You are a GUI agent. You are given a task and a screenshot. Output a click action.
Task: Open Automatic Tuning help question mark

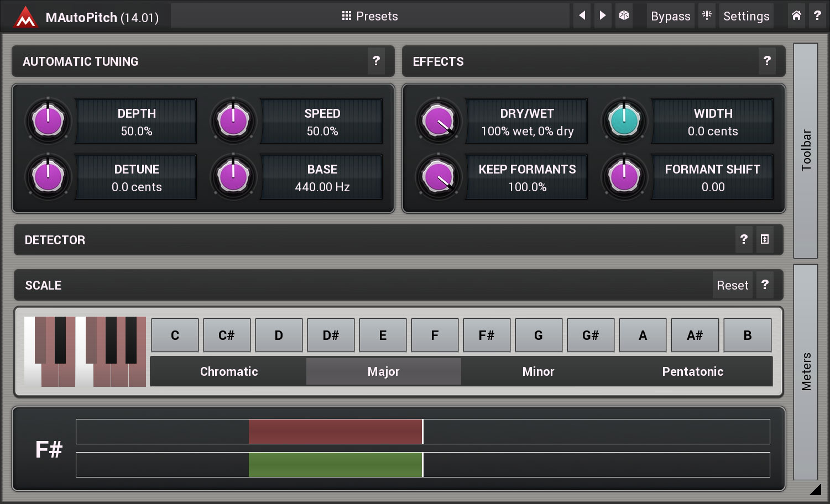point(376,61)
